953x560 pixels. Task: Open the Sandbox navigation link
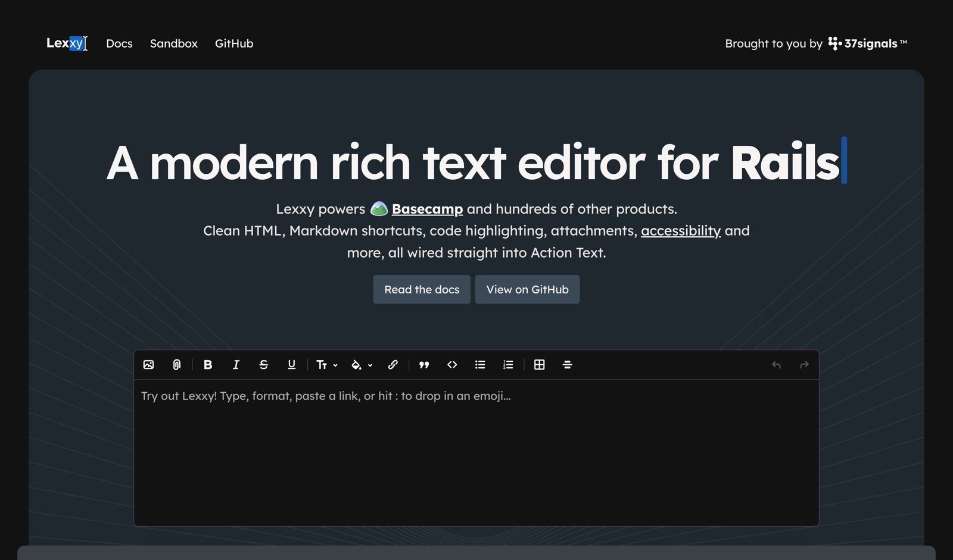tap(174, 43)
